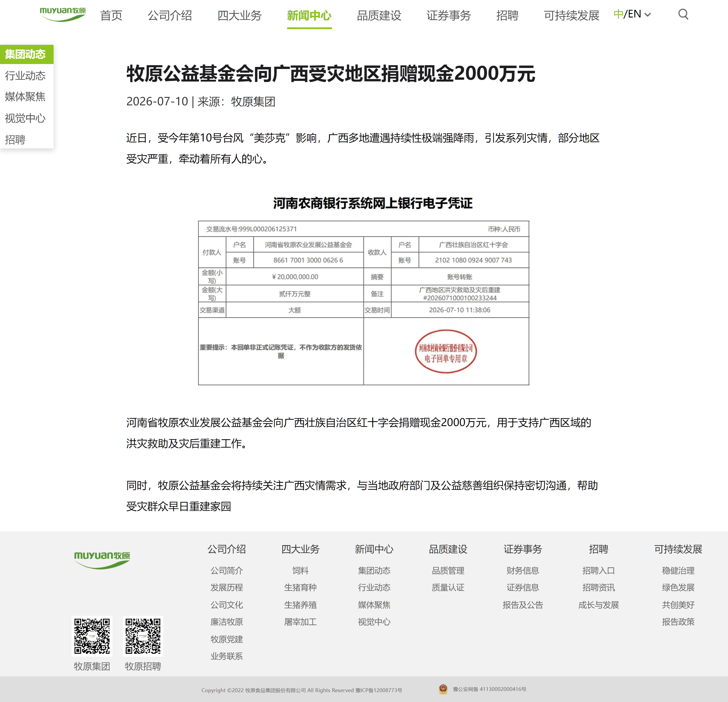Image resolution: width=728 pixels, height=702 pixels.
Task: Open footer link 成长与发展
Action: (x=598, y=605)
